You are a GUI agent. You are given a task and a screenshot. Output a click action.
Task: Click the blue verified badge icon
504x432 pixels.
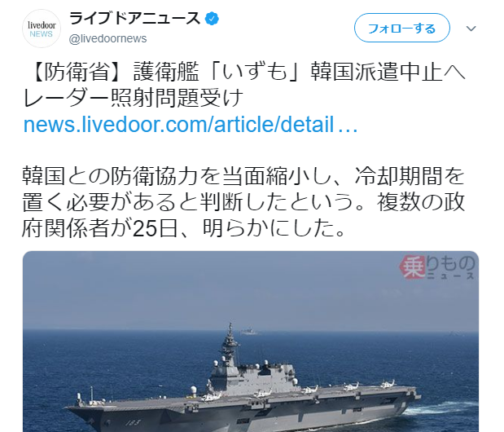point(212,19)
